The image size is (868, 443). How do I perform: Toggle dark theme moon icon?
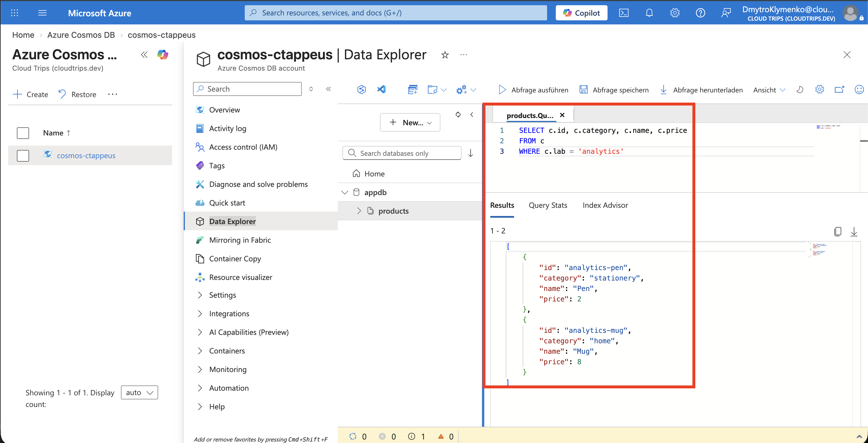pos(800,90)
